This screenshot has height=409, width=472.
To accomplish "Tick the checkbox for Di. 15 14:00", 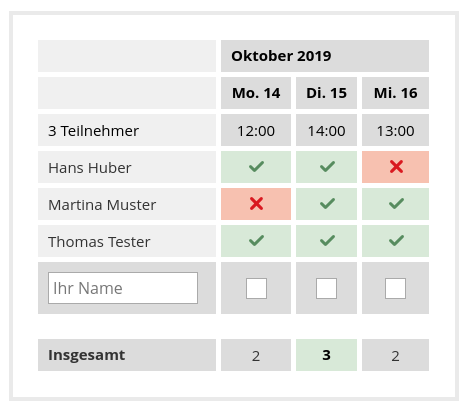I will tap(326, 288).
